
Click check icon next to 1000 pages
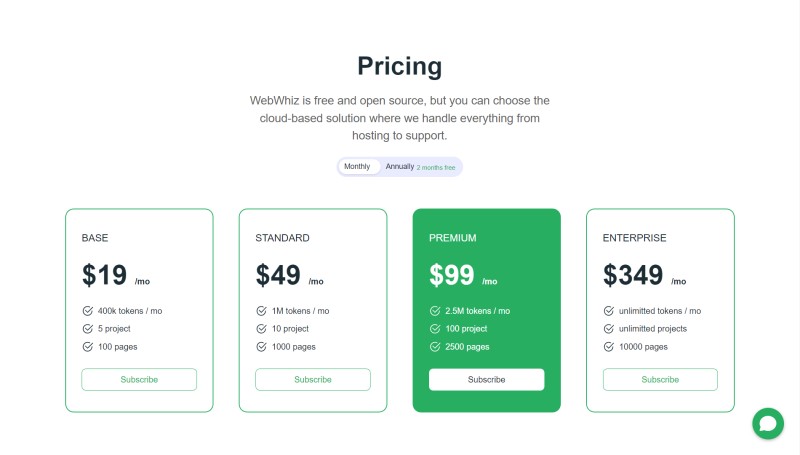click(261, 347)
